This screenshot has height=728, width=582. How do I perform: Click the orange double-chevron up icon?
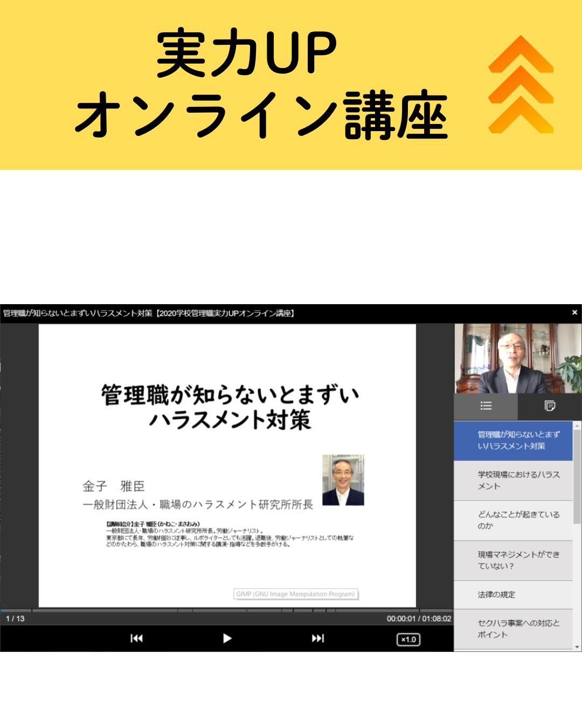click(x=521, y=85)
